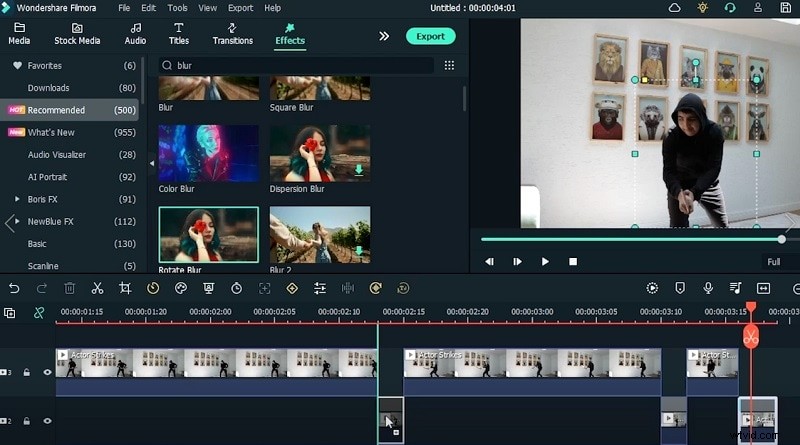
Task: Open the Edit adjustment sliders icon
Action: [x=320, y=288]
